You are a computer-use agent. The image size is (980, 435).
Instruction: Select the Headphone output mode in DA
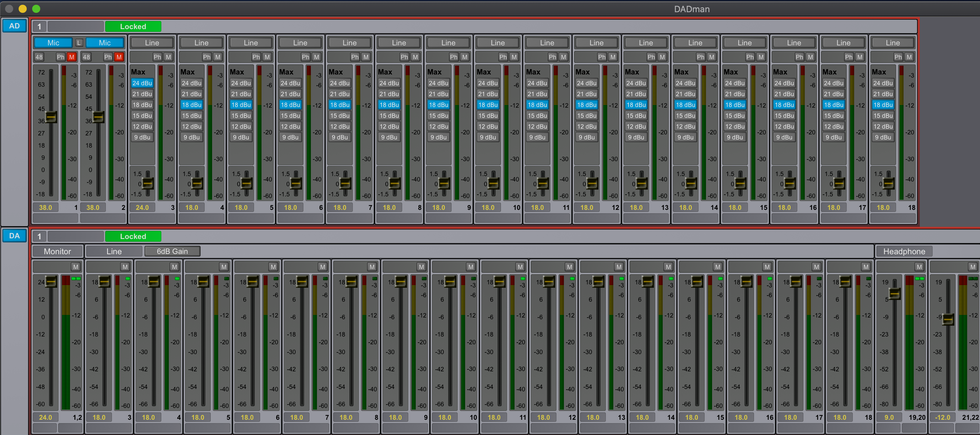[x=904, y=251]
